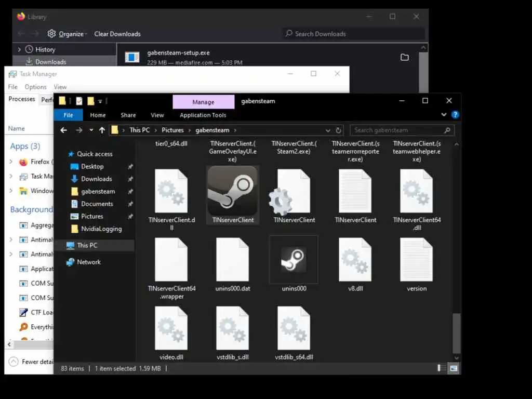Go up one folder level

102,130
